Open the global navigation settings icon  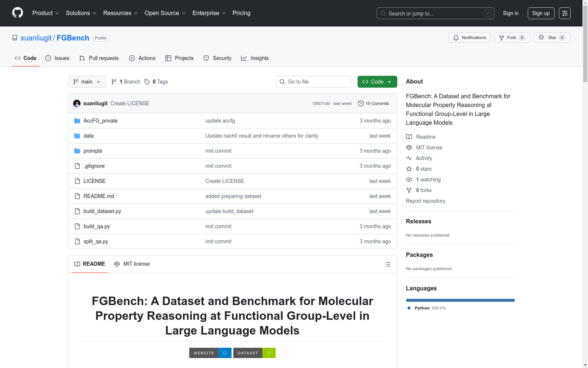(565, 13)
